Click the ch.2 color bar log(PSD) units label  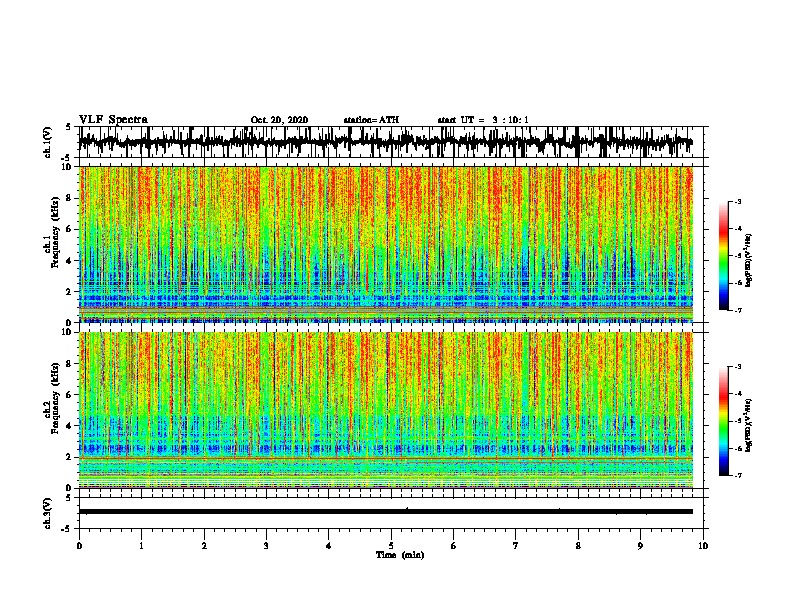748,425
